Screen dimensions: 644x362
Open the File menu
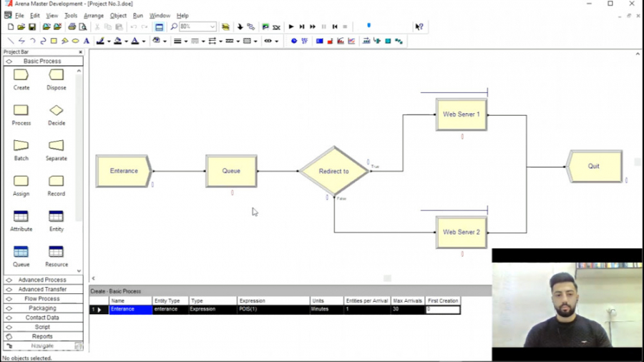(19, 16)
